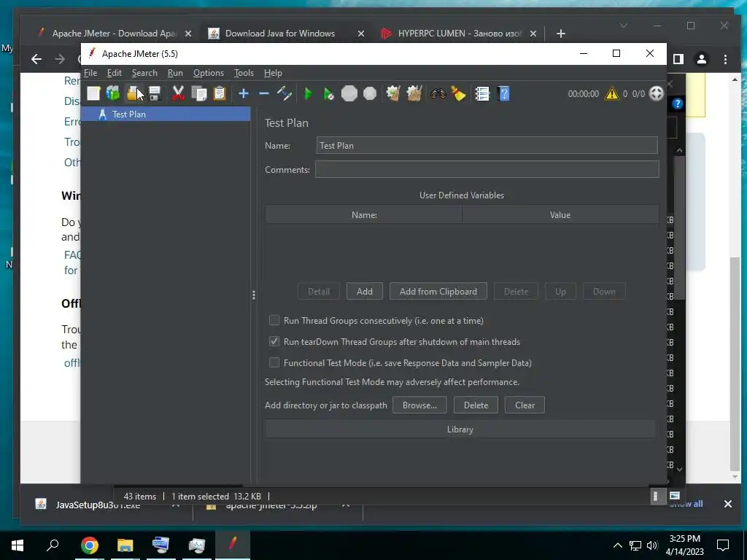Reset search with the broom icon

click(x=458, y=93)
